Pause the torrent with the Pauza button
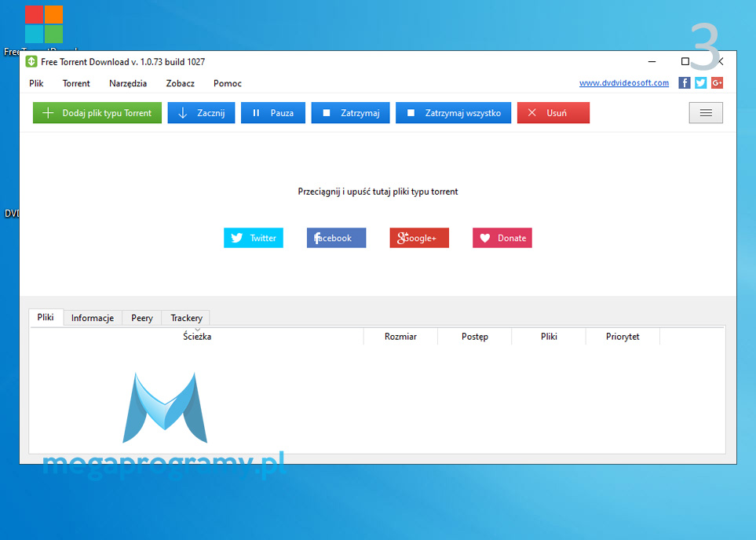The image size is (756, 540). 273,113
